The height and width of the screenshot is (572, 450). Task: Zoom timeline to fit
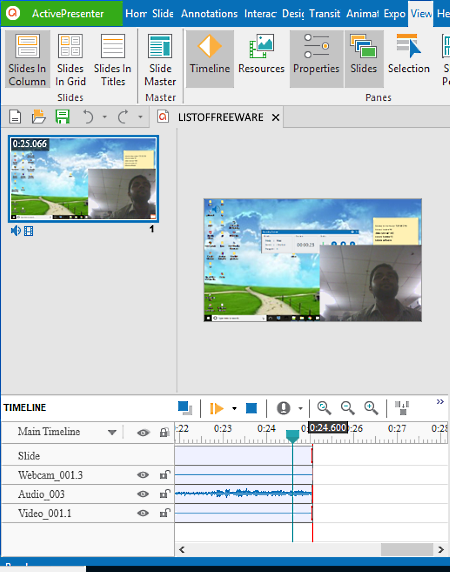[324, 408]
